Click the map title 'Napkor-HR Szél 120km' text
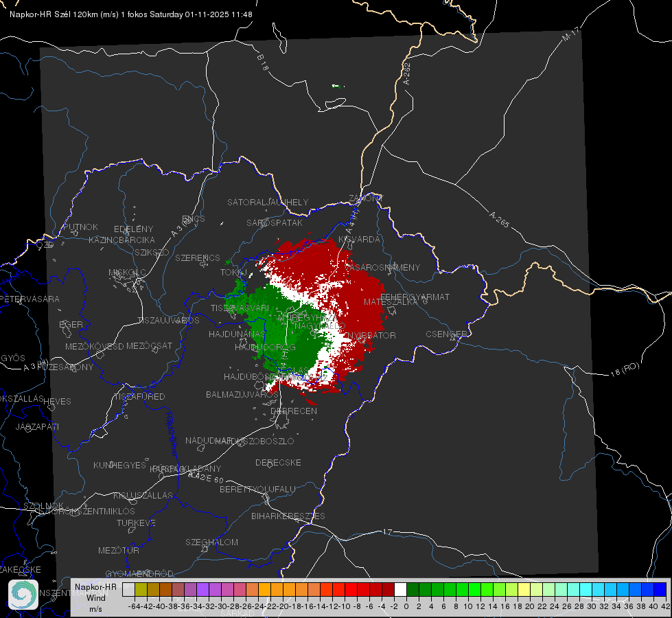 tap(54, 14)
